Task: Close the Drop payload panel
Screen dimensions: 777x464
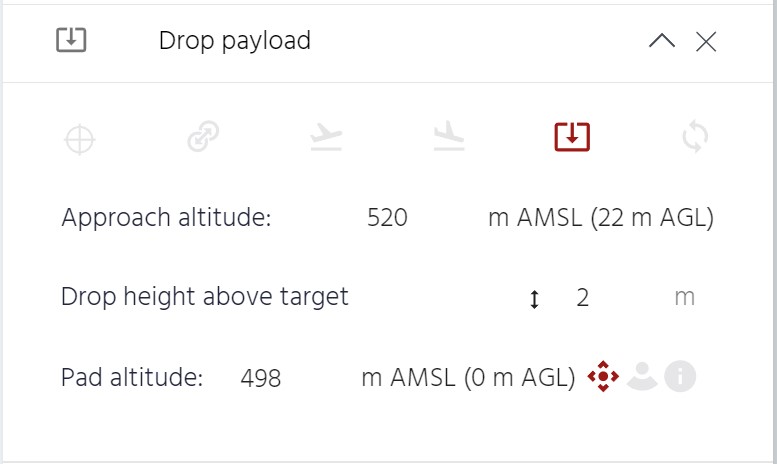Action: (x=706, y=42)
